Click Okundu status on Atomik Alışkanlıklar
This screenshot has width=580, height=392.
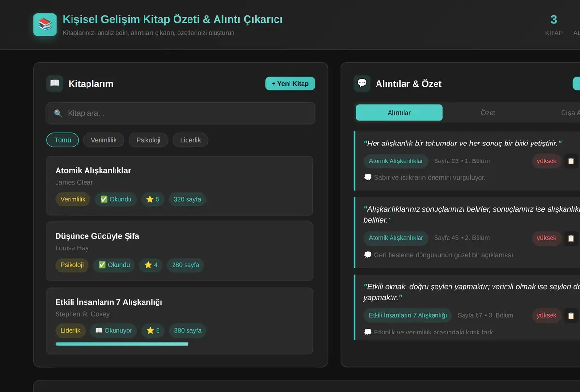[116, 199]
